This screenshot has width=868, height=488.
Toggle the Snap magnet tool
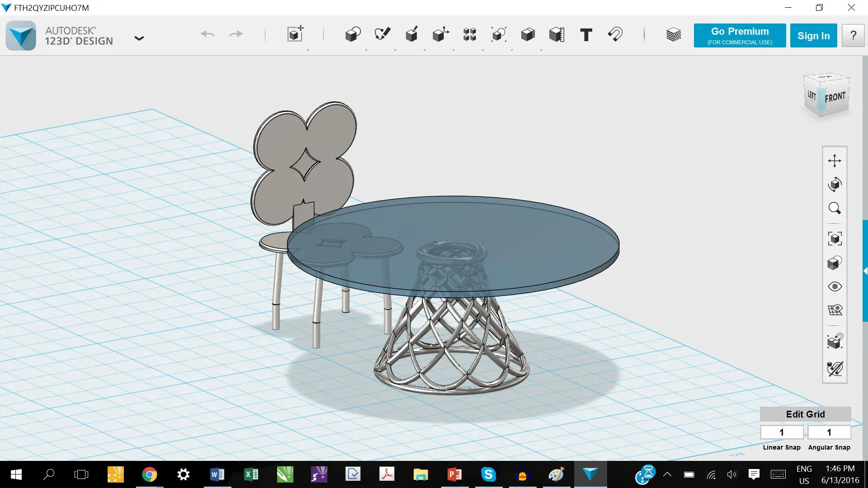tap(615, 34)
